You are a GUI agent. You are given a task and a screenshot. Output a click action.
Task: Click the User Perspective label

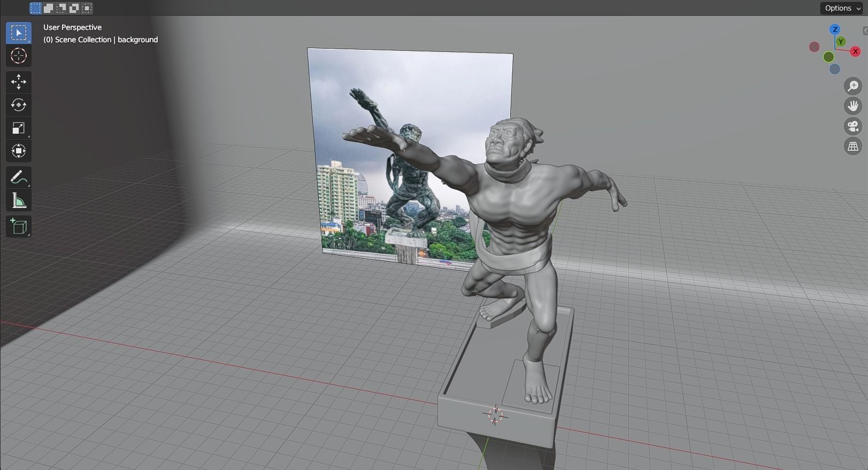pyautogui.click(x=72, y=27)
